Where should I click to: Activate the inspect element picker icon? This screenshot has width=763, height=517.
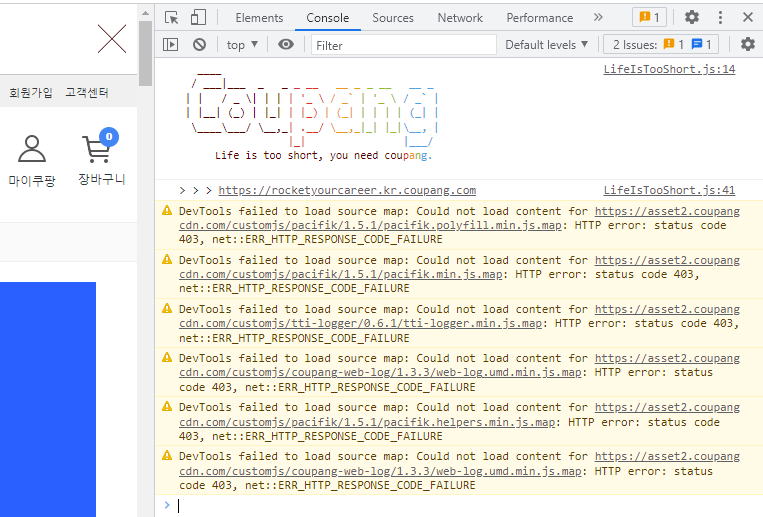pyautogui.click(x=171, y=18)
